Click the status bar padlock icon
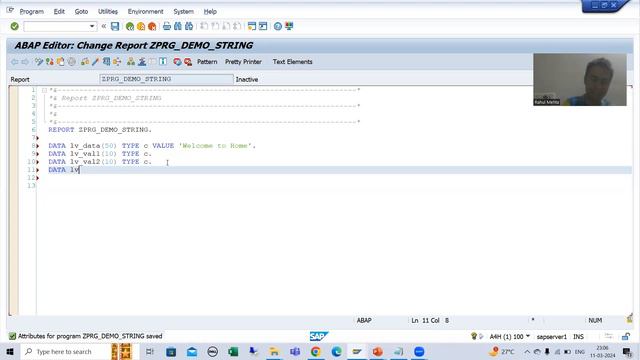Image resolution: width=640 pixels, height=360 pixels. click(x=625, y=337)
